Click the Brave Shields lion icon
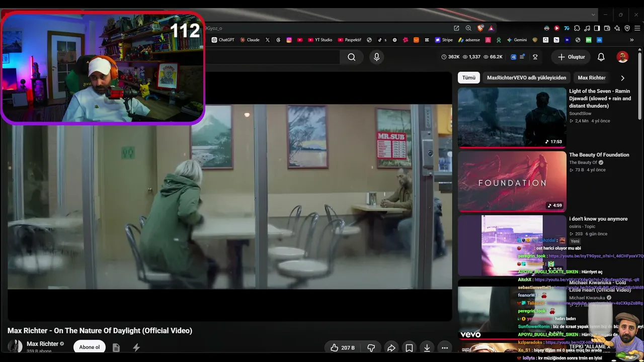Viewport: 644px width, 362px height. (480, 28)
